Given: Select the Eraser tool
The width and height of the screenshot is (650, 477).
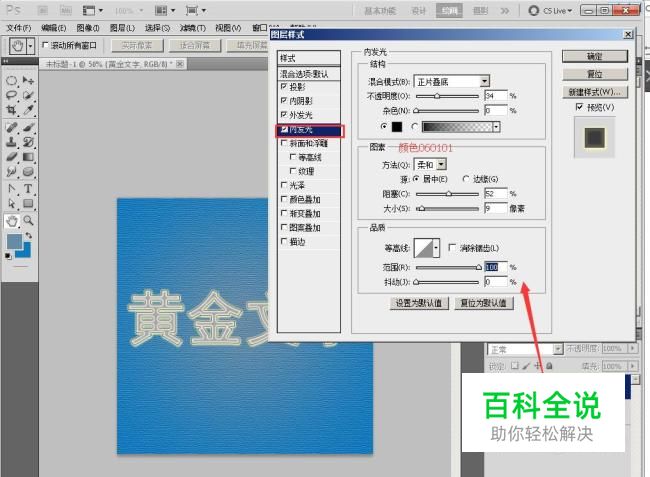Looking at the screenshot, I should pos(11,157).
